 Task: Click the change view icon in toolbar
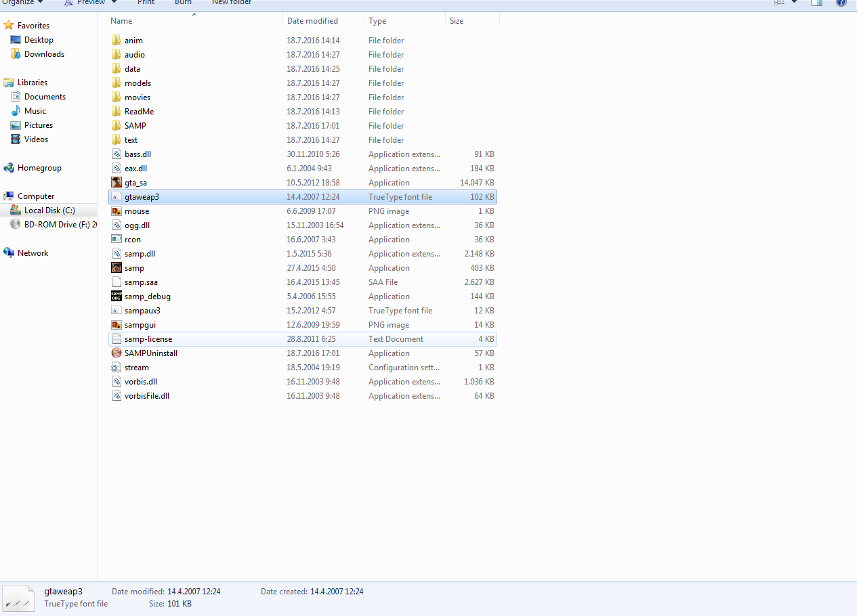(780, 2)
